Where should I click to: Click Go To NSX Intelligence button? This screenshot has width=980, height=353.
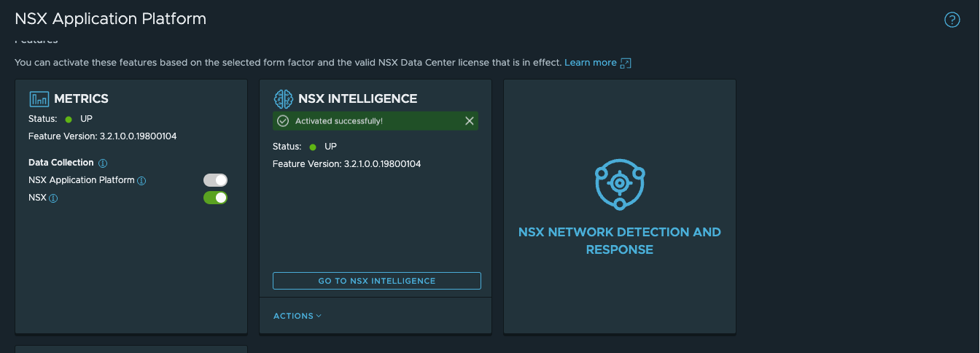tap(377, 281)
